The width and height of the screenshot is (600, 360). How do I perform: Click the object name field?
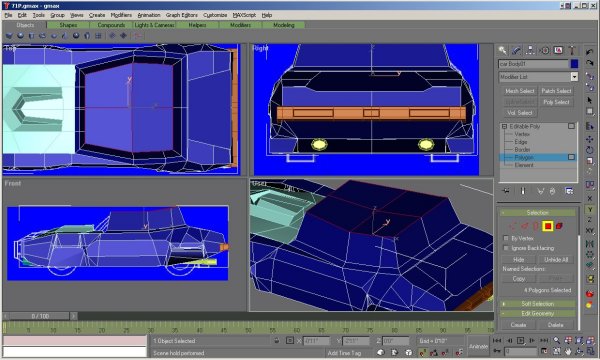coord(533,64)
